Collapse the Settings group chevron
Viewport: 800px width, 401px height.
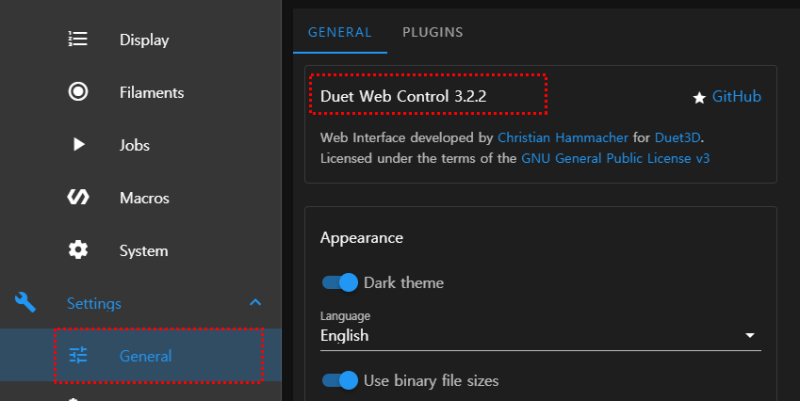pyautogui.click(x=255, y=302)
